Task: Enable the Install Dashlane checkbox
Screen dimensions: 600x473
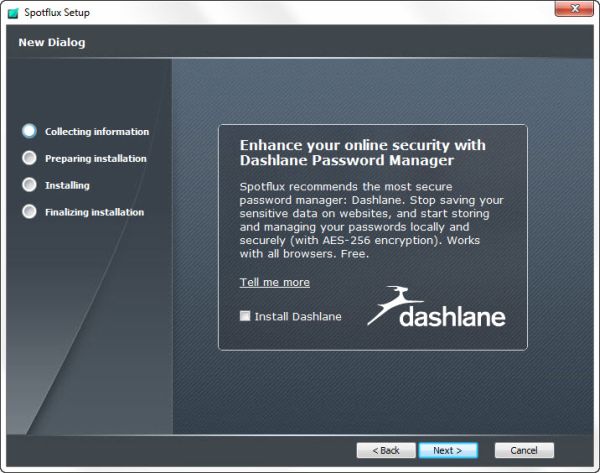Action: 245,316
